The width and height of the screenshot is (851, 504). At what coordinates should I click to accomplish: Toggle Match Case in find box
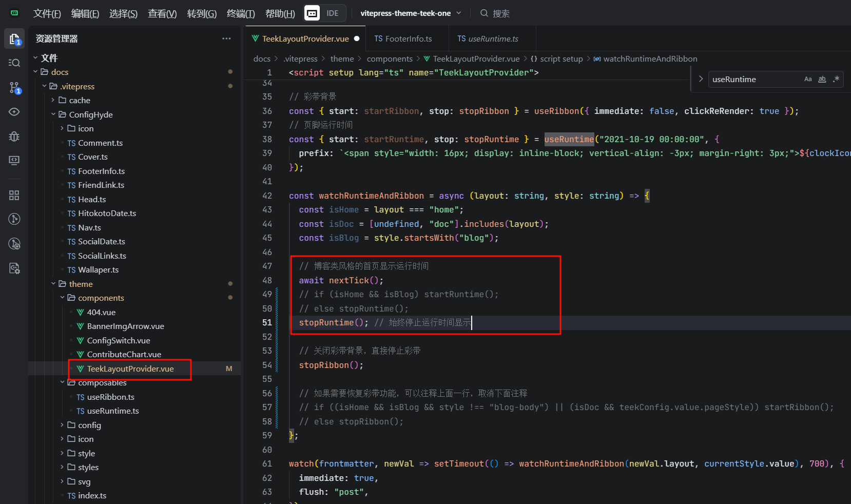coord(808,79)
